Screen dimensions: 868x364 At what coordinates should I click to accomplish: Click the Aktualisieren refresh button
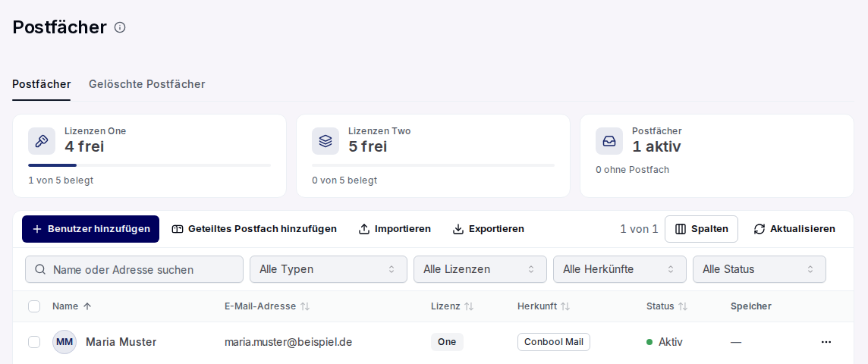point(794,229)
